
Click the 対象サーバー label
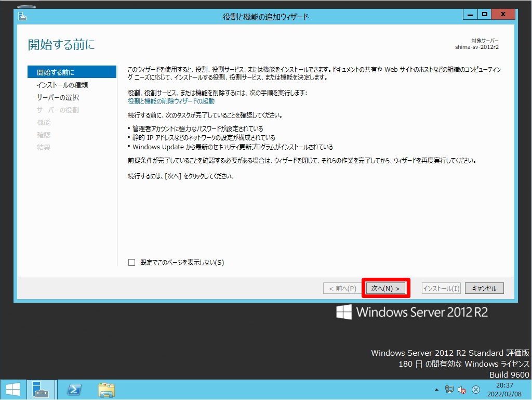(x=485, y=41)
